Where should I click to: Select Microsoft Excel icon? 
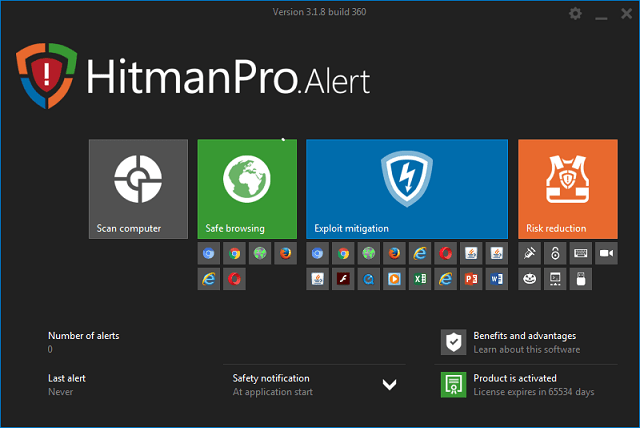(420, 279)
